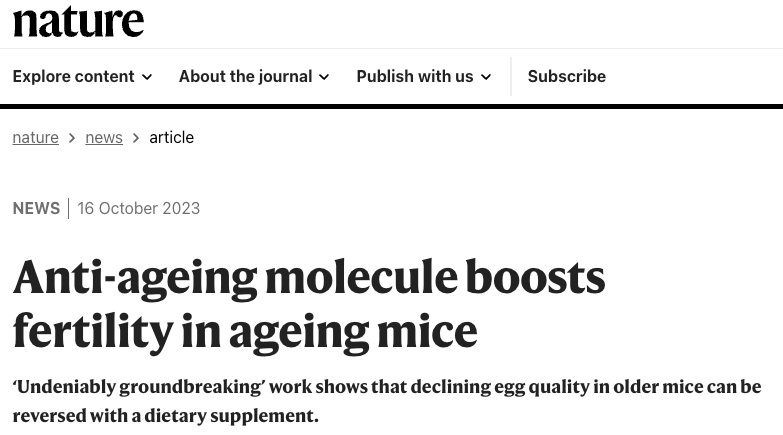Click the NEWS category label

pos(36,208)
